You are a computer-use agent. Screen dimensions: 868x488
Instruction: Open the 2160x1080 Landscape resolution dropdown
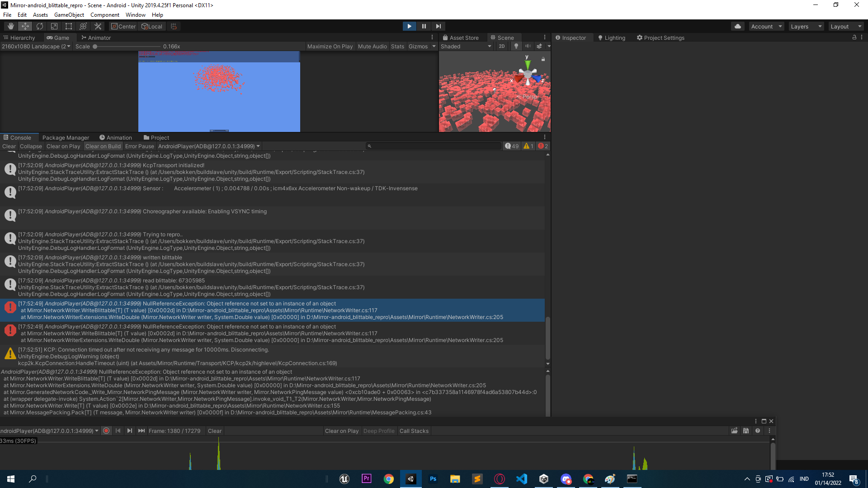coord(36,46)
